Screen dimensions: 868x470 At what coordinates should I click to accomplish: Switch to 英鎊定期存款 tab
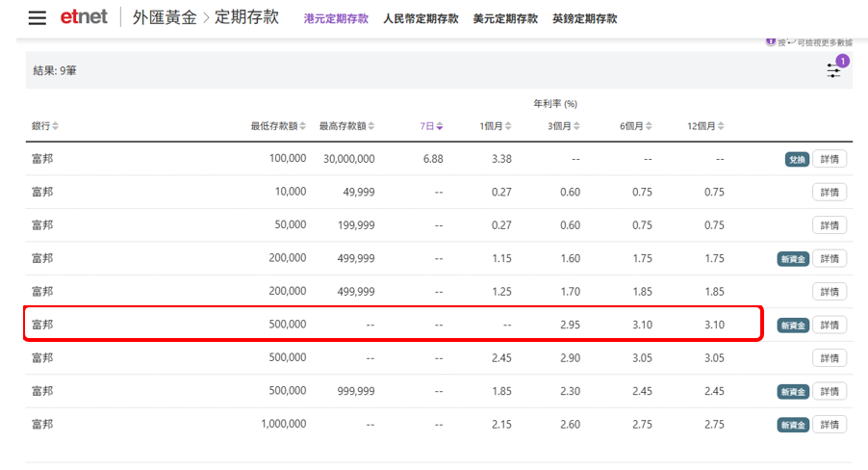[584, 19]
